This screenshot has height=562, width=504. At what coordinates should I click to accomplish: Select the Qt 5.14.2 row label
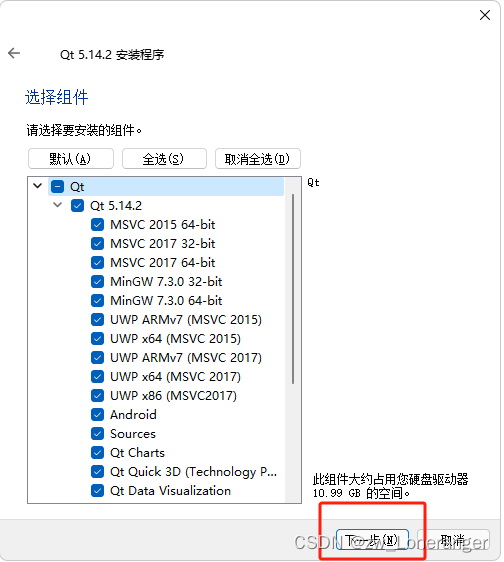[116, 206]
